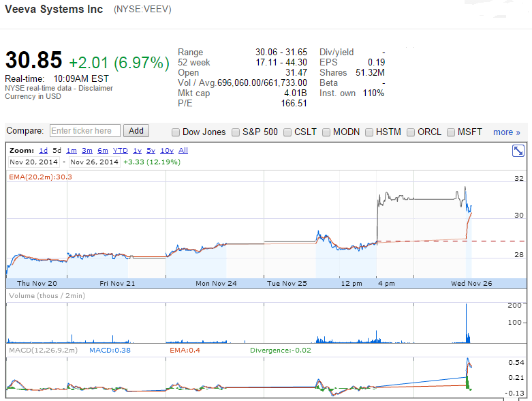Open the Disclaimer link
Screen dimensions: 532x401
95,88
